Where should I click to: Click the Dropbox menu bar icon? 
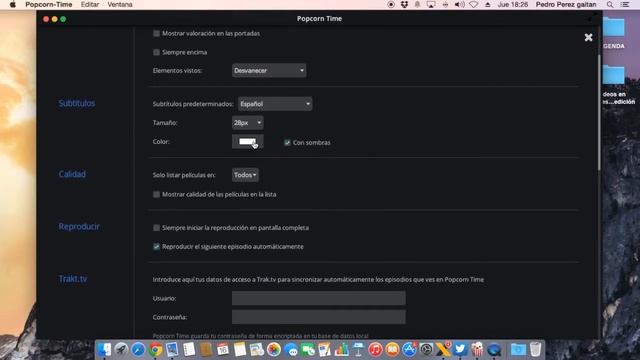(404, 4)
